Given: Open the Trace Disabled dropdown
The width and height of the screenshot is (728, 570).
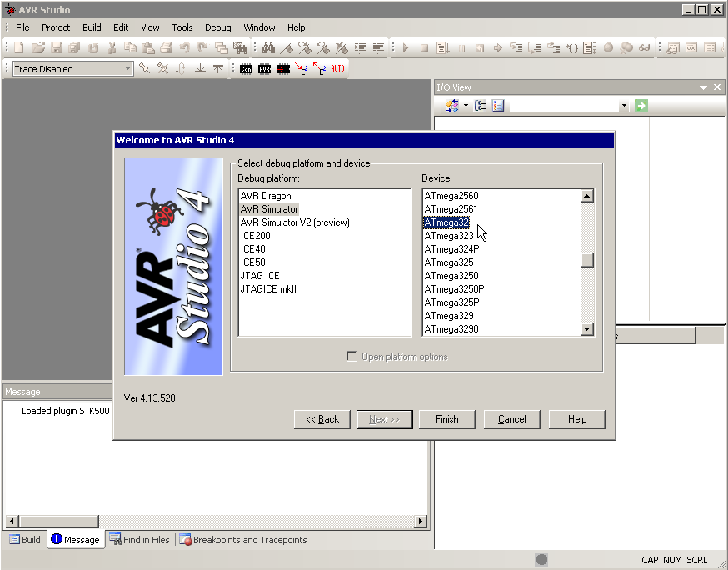Looking at the screenshot, I should coord(127,69).
